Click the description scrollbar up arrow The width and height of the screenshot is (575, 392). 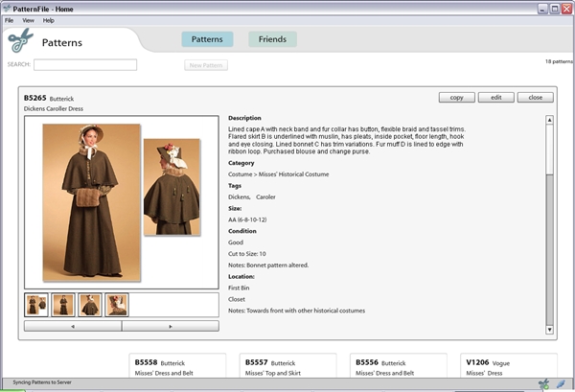[x=549, y=120]
